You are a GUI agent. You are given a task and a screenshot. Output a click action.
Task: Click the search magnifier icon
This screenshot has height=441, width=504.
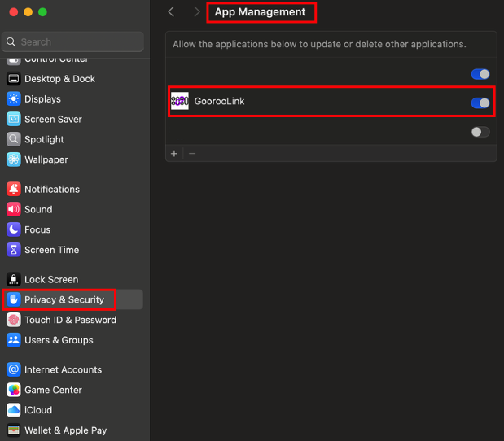point(11,41)
